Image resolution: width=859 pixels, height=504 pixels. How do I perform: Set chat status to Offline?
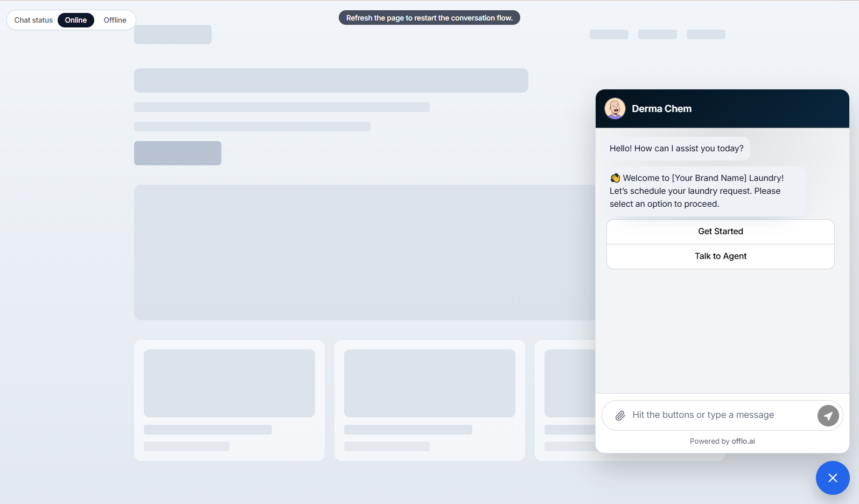(x=115, y=20)
